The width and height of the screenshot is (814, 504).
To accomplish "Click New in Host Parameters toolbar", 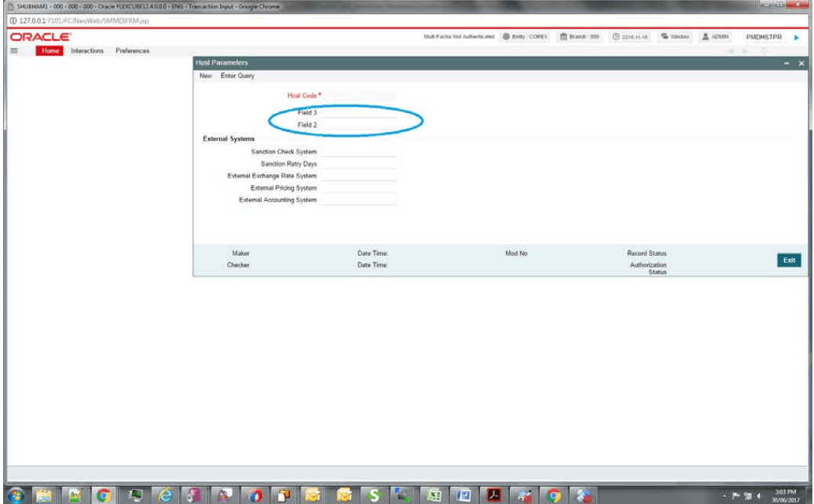I will click(x=206, y=75).
